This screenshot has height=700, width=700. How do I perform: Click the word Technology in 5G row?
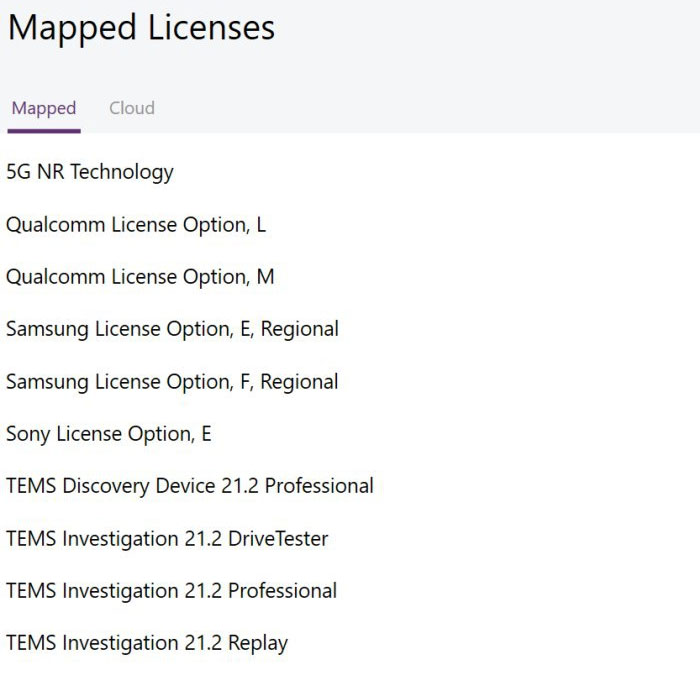[x=122, y=172]
